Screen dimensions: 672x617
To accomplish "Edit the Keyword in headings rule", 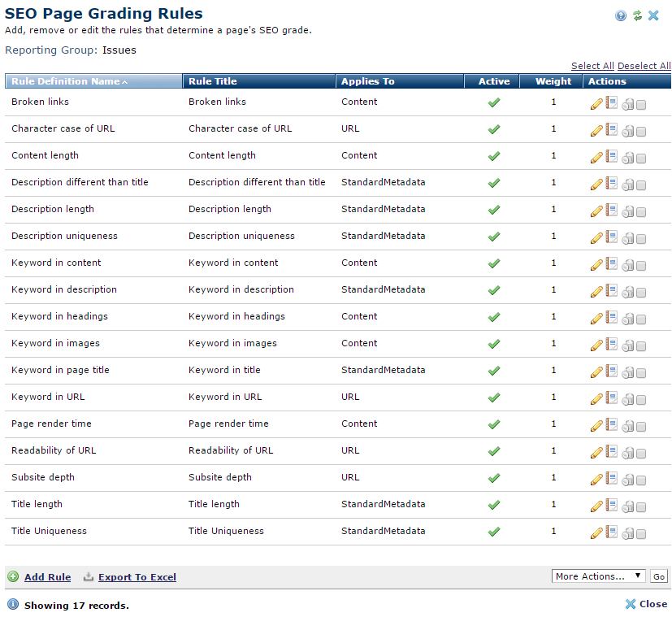I will coord(596,319).
